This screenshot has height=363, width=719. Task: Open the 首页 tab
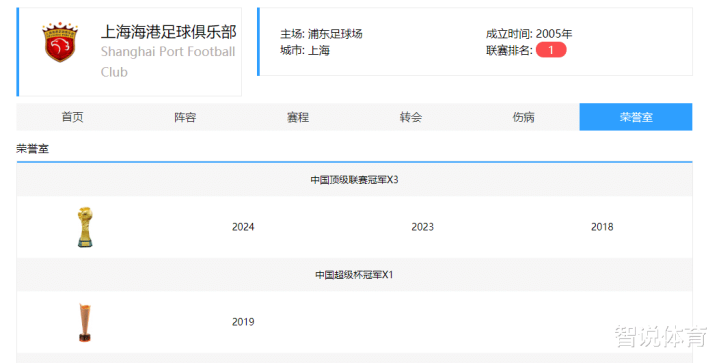tap(72, 117)
